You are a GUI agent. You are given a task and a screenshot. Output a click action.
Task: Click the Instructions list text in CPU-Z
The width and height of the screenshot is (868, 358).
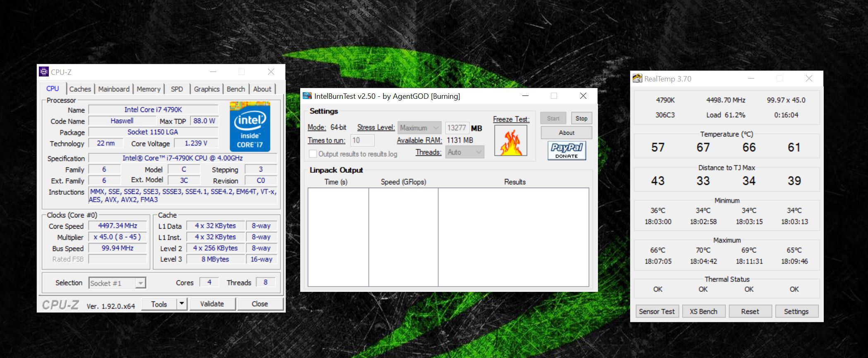coord(183,196)
